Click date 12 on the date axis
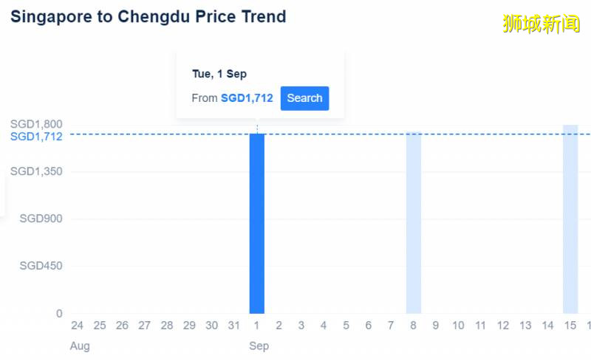The width and height of the screenshot is (591, 364). click(x=503, y=326)
